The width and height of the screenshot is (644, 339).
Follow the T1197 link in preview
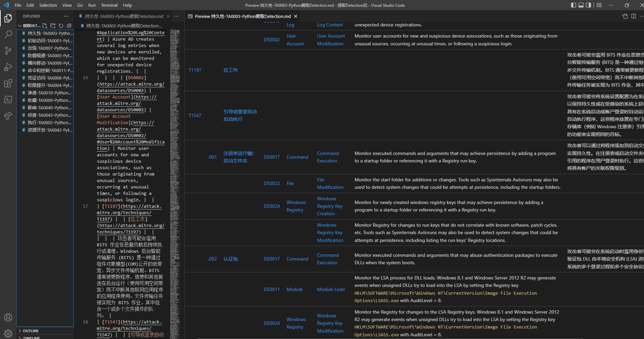(195, 70)
